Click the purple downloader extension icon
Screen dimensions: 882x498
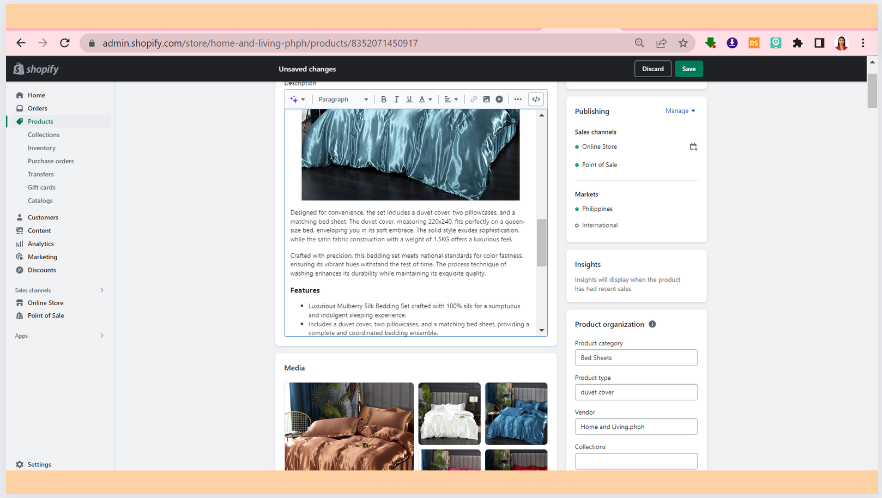(732, 43)
